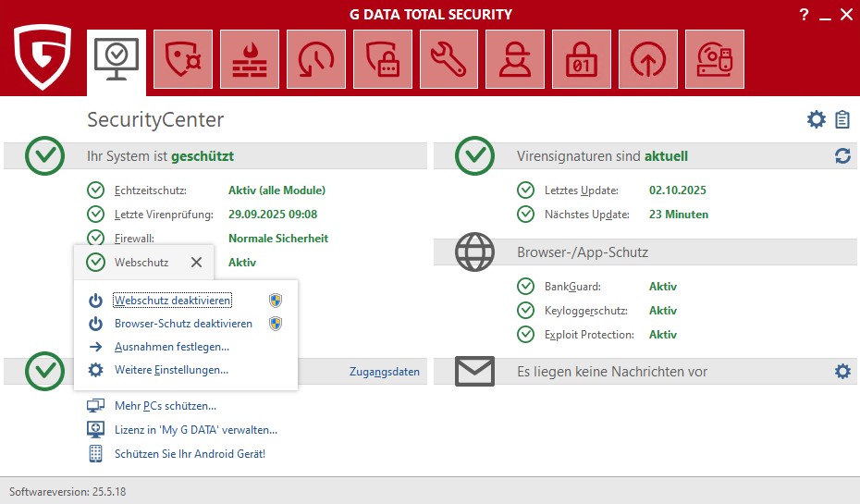Screen dimensions: 860x504
Task: Disable web protection via 'Webschutz deaktivieren'
Action: [172, 301]
